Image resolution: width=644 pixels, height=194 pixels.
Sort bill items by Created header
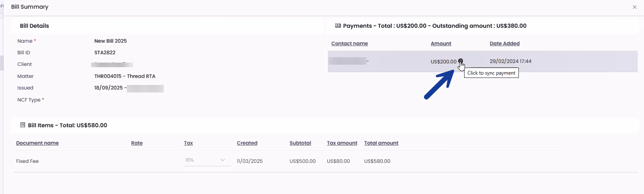click(x=247, y=143)
